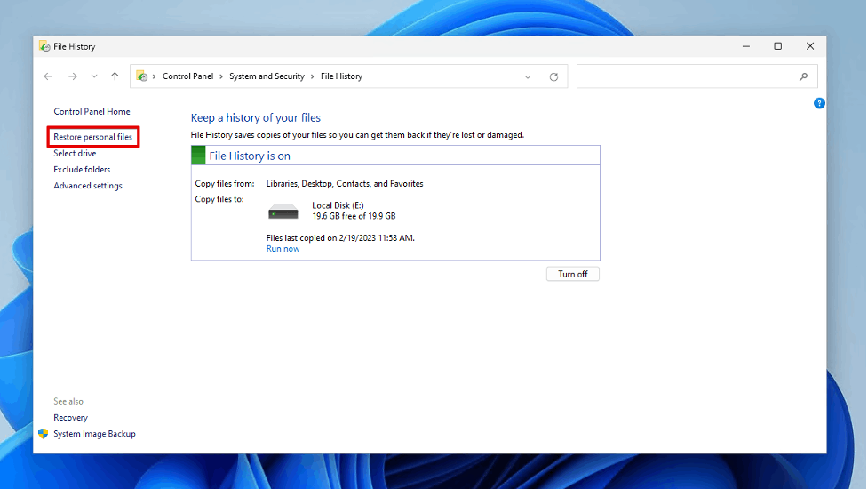Open Restore personal files link
The height and width of the screenshot is (489, 868).
tap(93, 137)
